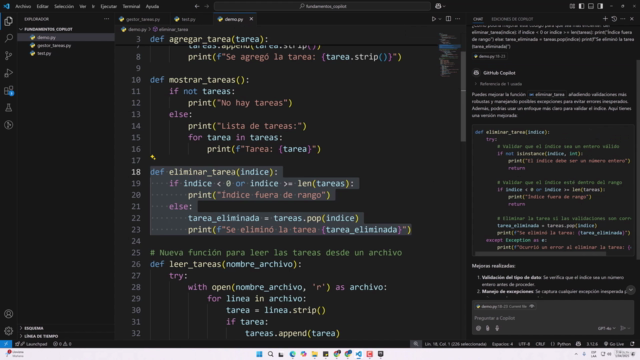Screen dimensions: 640x360
Task: Go back with the navigation left arrow
Action: pos(197,6)
